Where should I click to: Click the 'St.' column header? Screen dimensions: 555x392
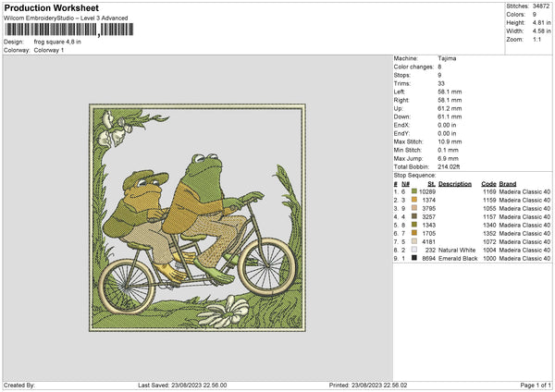pos(431,184)
